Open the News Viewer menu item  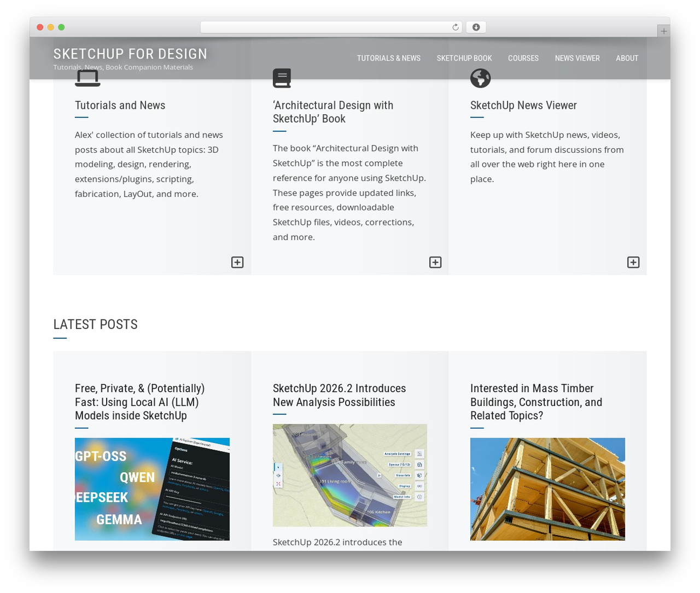coord(577,58)
